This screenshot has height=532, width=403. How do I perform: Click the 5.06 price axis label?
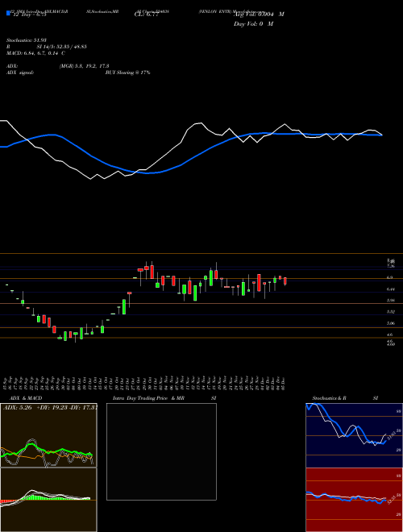point(390,323)
